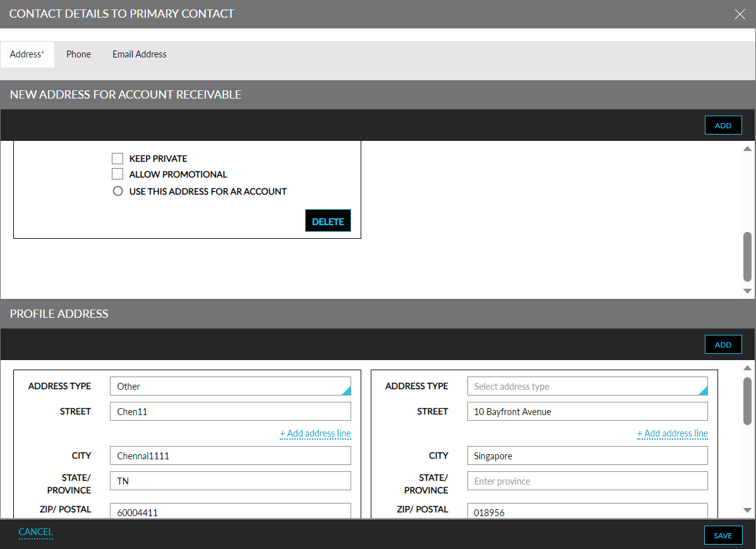Open the Address Type dropdown showing 'Other'
The height and width of the screenshot is (549, 756).
(230, 386)
